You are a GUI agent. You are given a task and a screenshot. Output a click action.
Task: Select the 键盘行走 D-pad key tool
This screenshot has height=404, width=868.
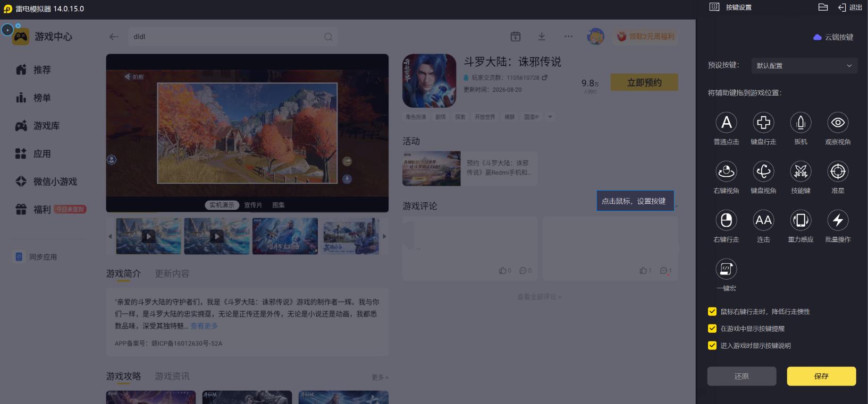click(x=763, y=123)
